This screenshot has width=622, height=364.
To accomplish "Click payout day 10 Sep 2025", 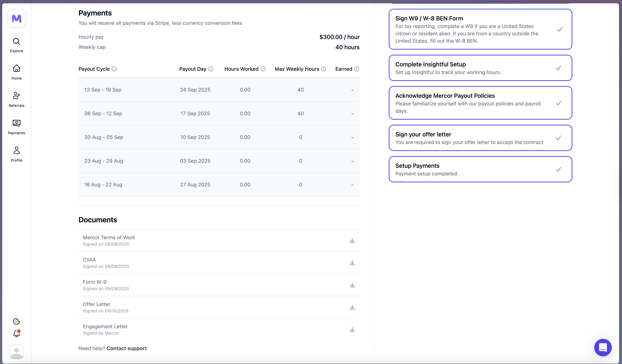I will (195, 137).
